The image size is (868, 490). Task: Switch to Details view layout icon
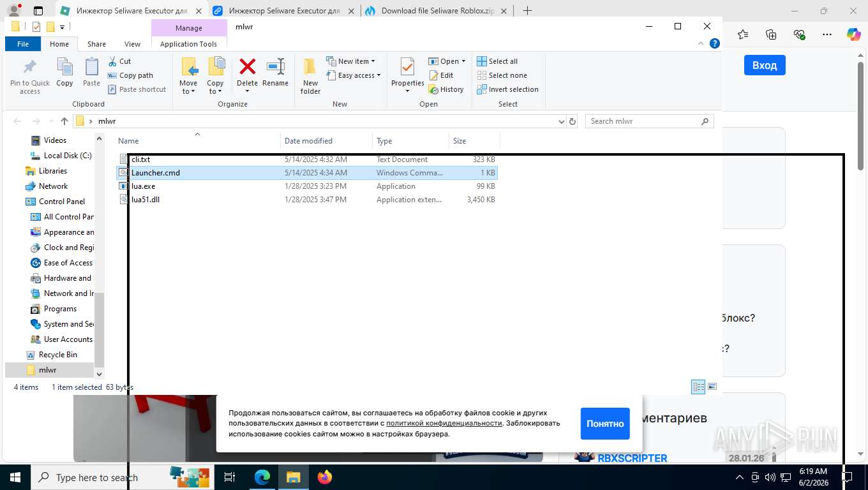pyautogui.click(x=699, y=387)
